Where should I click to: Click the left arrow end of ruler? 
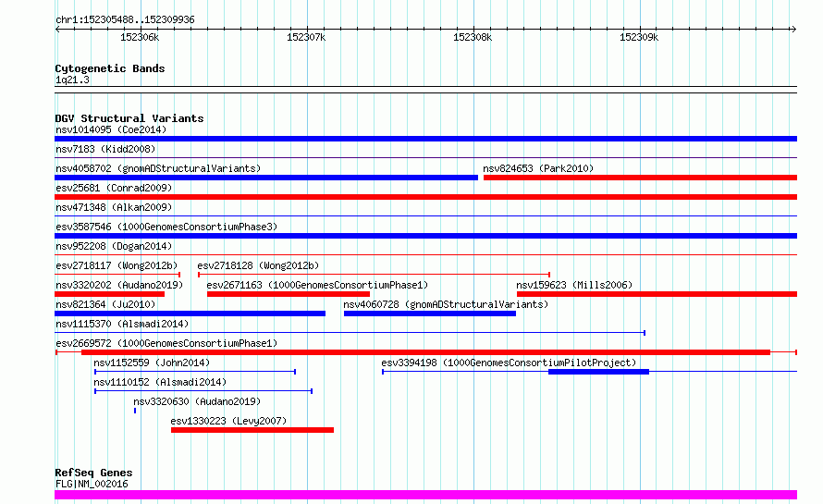(57, 29)
